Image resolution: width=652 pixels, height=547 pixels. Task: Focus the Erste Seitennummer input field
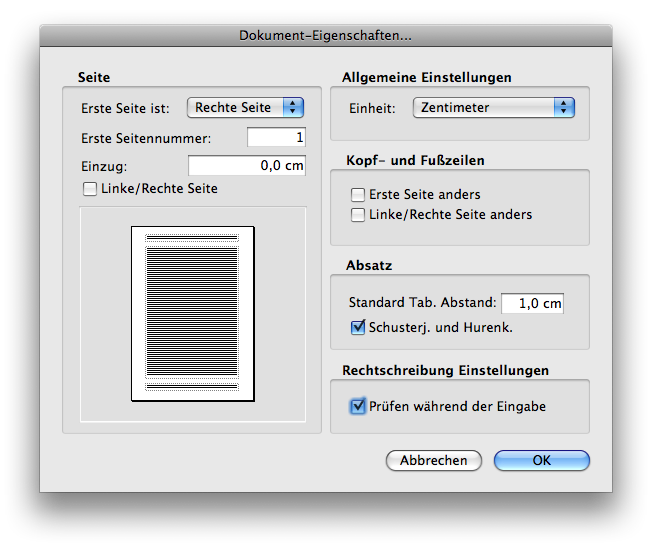(275, 137)
